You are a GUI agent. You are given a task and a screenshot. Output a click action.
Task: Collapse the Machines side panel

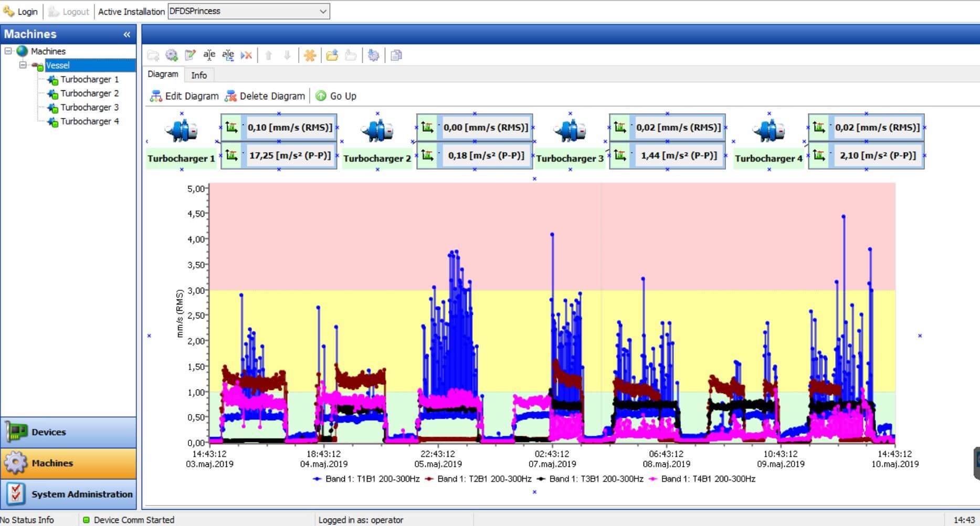pos(127,35)
